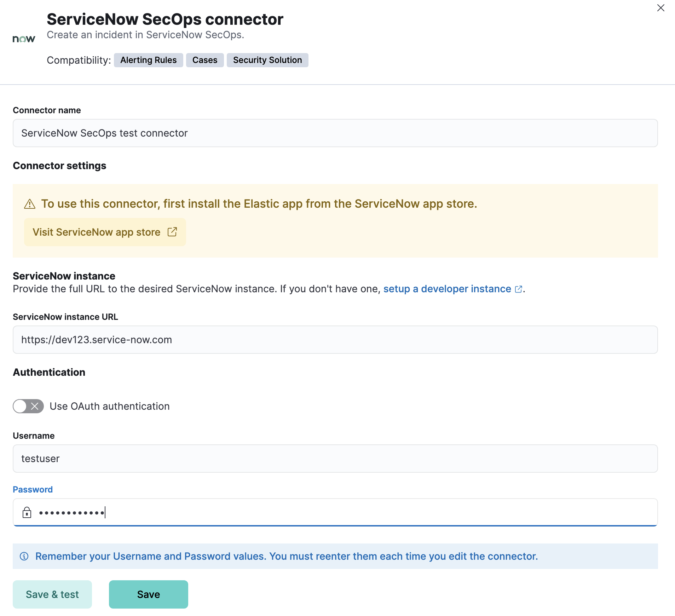Click the Password label link

tap(33, 489)
